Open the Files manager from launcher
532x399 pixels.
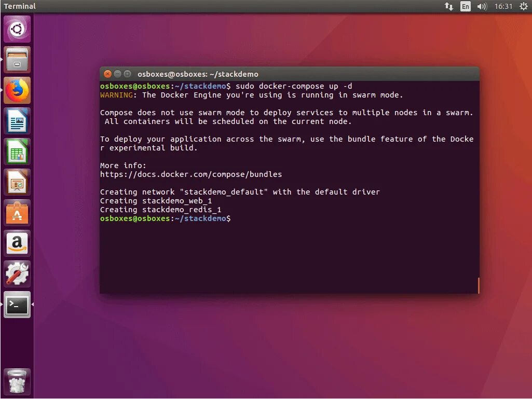coord(17,60)
